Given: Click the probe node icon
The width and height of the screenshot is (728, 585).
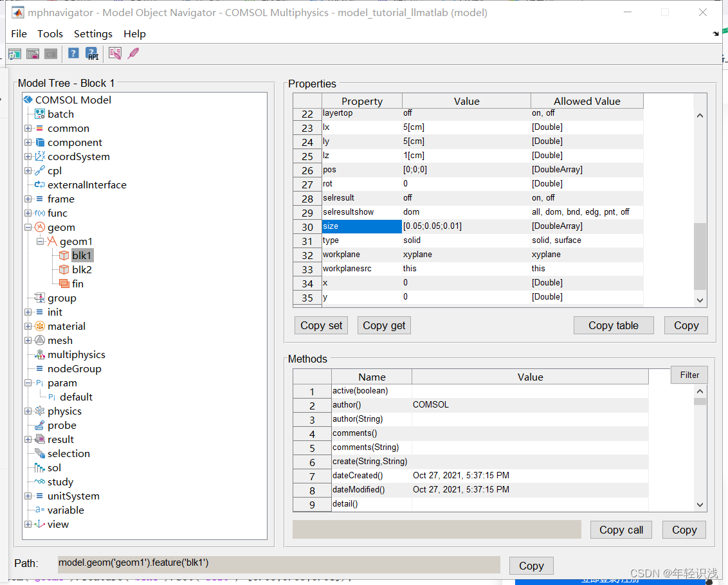Looking at the screenshot, I should [40, 426].
